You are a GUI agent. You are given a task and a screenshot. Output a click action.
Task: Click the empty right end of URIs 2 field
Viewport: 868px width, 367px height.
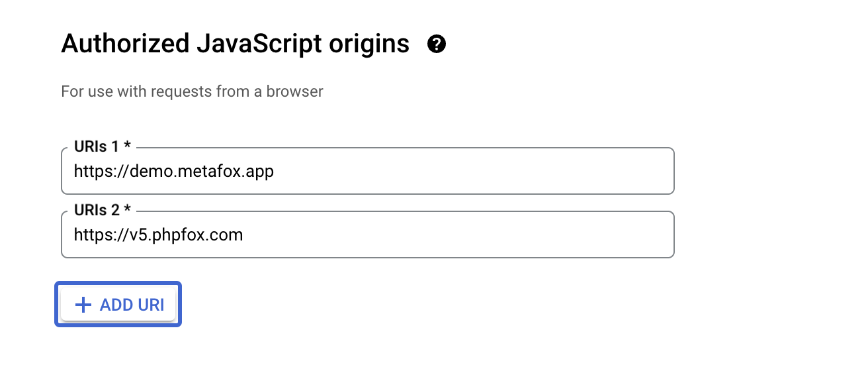(595, 235)
